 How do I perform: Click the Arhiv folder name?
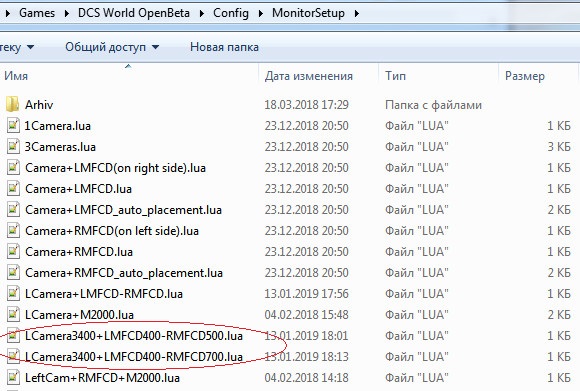tap(39, 105)
